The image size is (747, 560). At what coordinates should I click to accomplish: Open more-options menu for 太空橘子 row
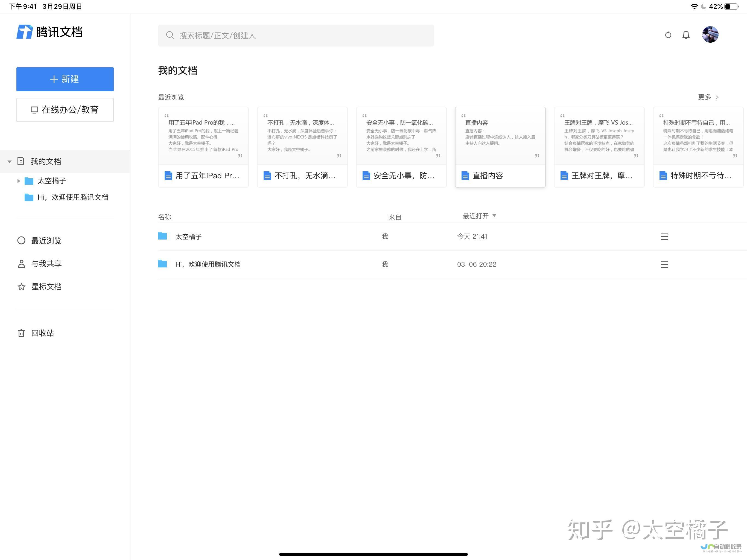[664, 237]
